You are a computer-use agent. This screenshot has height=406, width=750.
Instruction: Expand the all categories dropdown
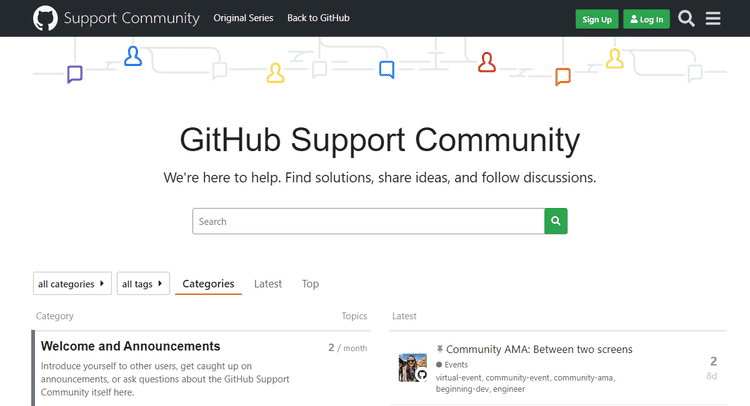click(71, 284)
